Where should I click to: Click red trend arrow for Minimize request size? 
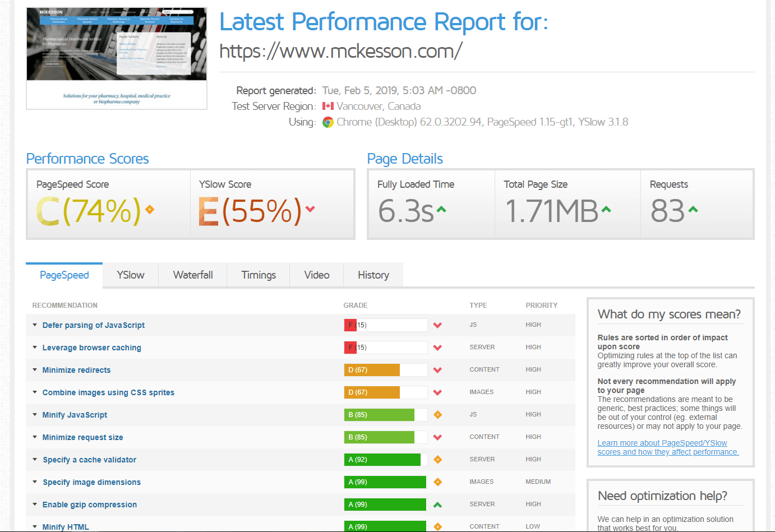(438, 437)
